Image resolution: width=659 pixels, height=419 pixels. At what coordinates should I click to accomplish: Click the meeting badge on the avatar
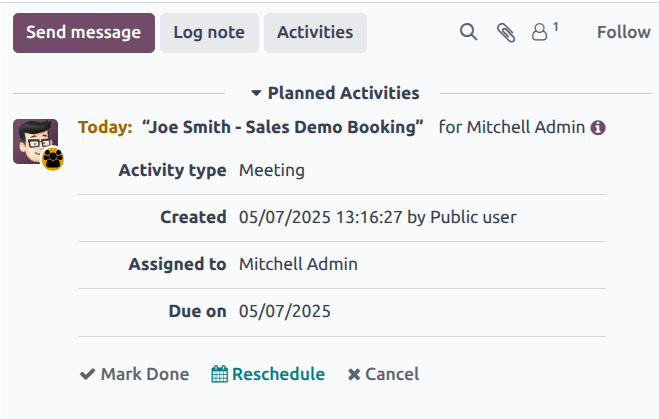tap(52, 158)
